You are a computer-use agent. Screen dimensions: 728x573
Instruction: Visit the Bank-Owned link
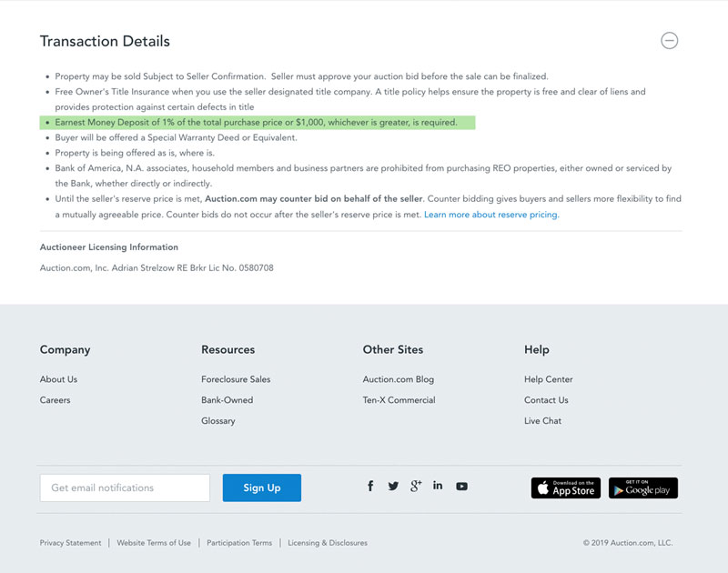(227, 400)
